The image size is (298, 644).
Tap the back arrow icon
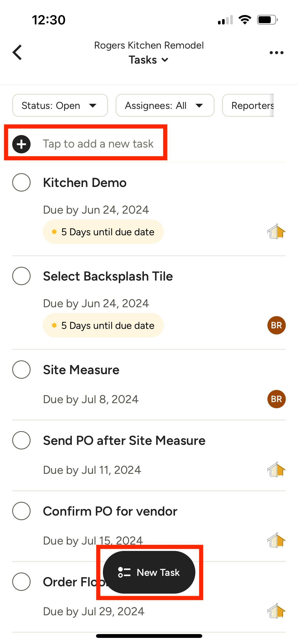click(x=17, y=52)
